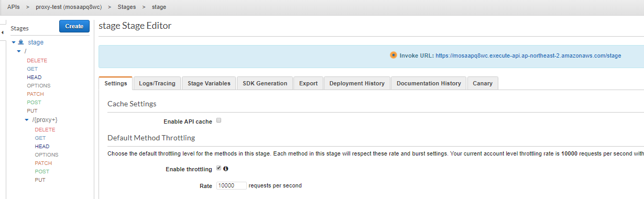Click the throttling info icon
The image size is (644, 199).
[226, 169]
